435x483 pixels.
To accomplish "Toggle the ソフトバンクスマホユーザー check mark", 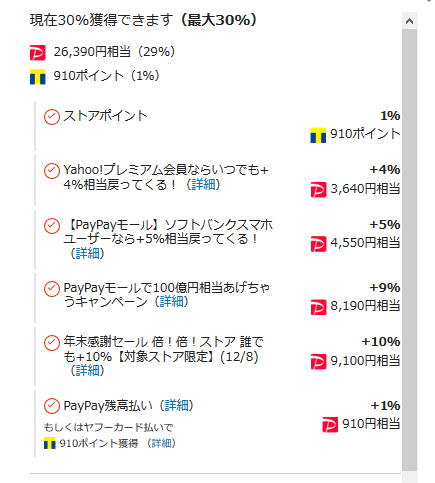I will pyautogui.click(x=52, y=226).
